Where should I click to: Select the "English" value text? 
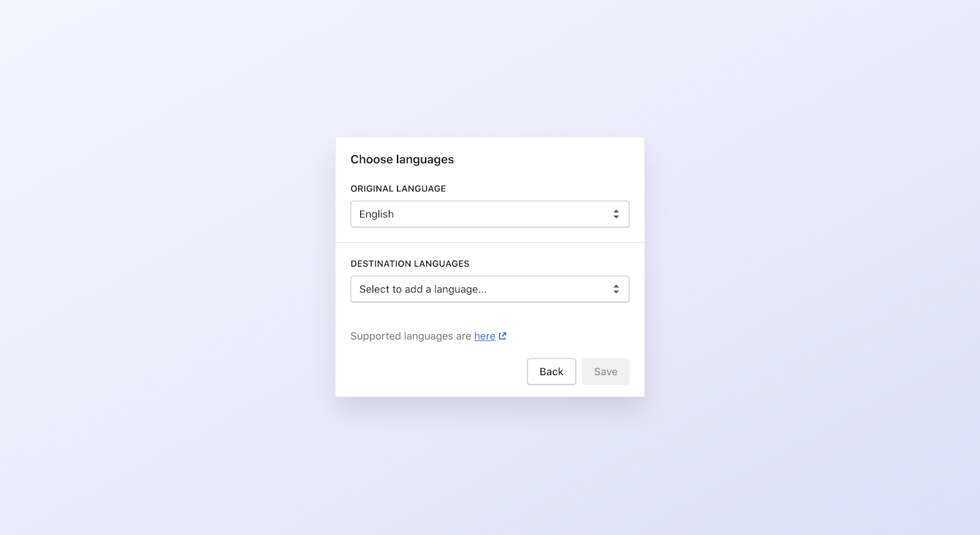coord(376,214)
